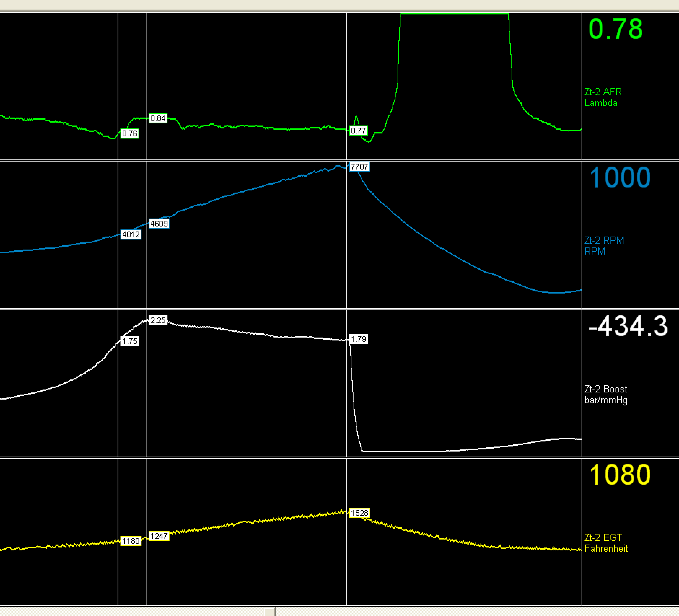Click the Zt-2 Boost bar/mmHg label
Image resolution: width=679 pixels, height=616 pixels.
pos(606,394)
